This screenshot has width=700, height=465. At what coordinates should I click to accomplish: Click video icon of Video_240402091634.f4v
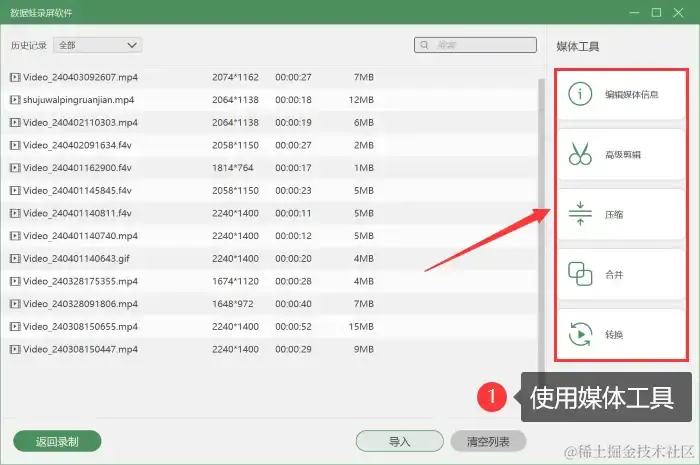(15, 145)
